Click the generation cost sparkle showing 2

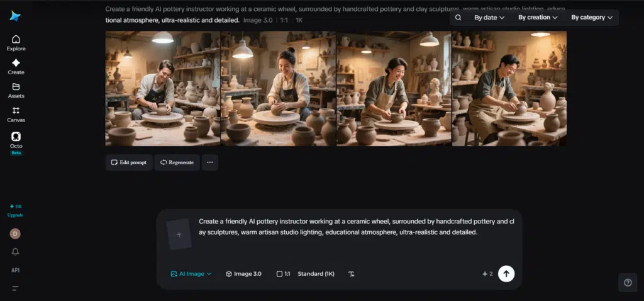click(x=487, y=274)
